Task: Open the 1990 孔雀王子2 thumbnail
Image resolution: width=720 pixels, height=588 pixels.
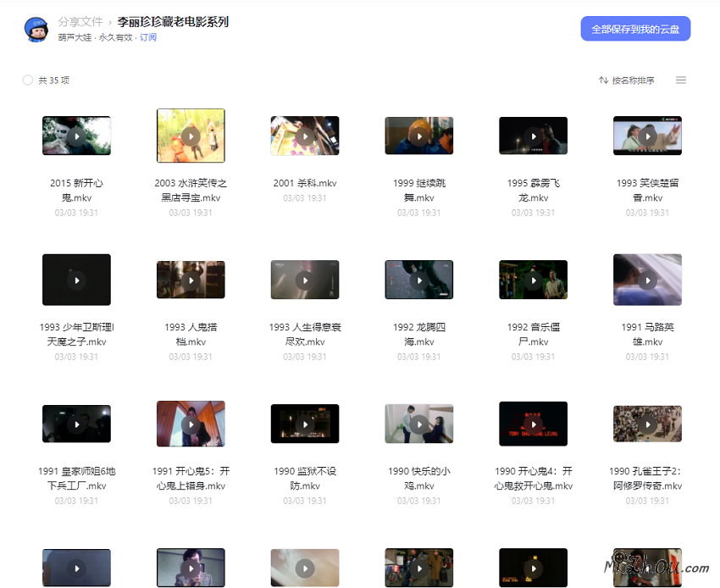Action: (x=647, y=424)
